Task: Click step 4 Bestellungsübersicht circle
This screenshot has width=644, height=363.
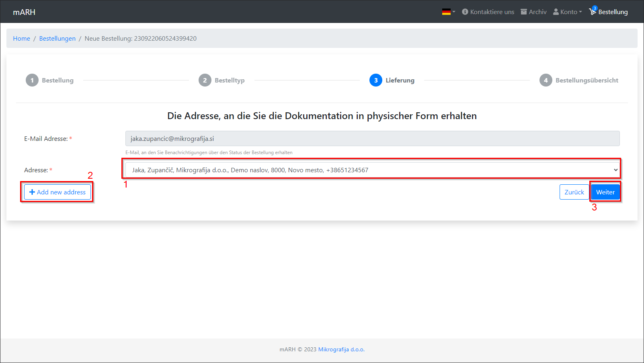Action: 546,80
